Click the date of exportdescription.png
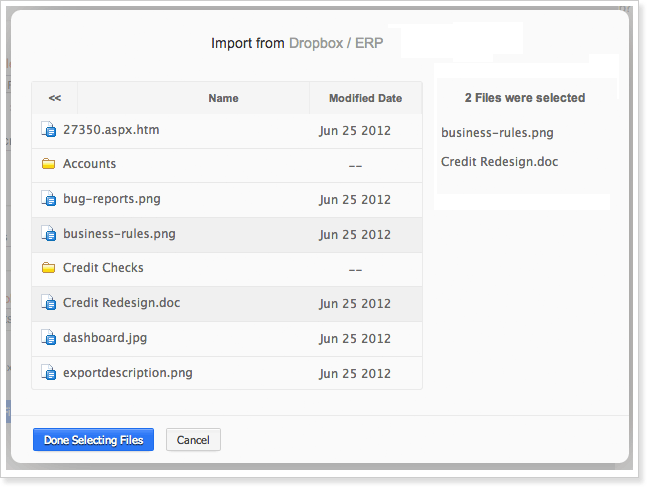Screen dimensions: 650x488 (355, 373)
